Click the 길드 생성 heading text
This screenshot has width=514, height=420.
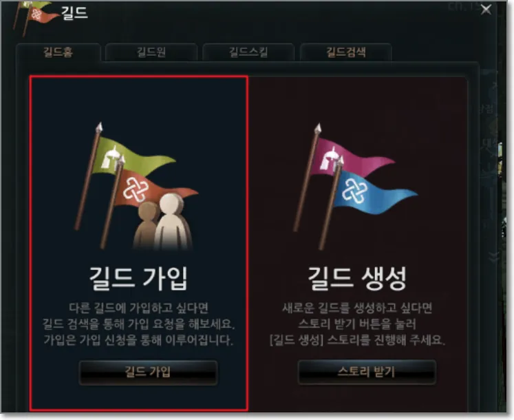tap(357, 278)
